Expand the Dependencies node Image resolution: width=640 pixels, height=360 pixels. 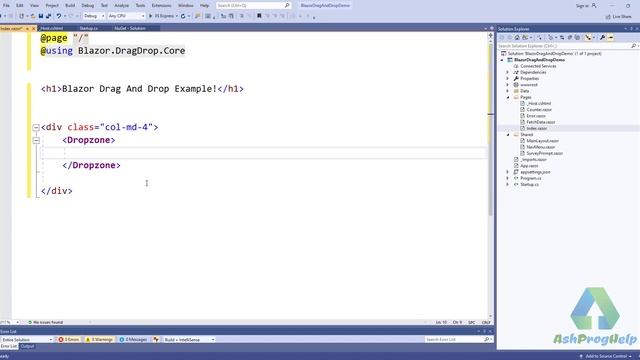(508, 72)
